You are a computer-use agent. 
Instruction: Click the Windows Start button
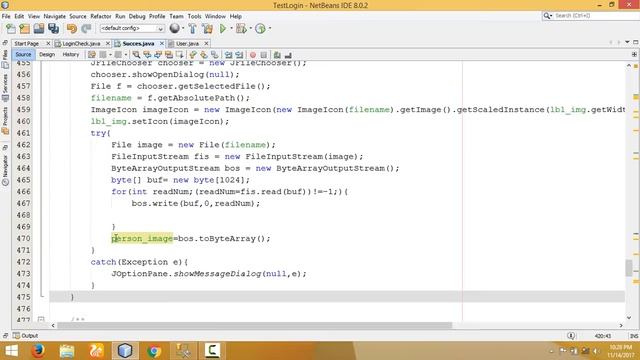click(11, 351)
